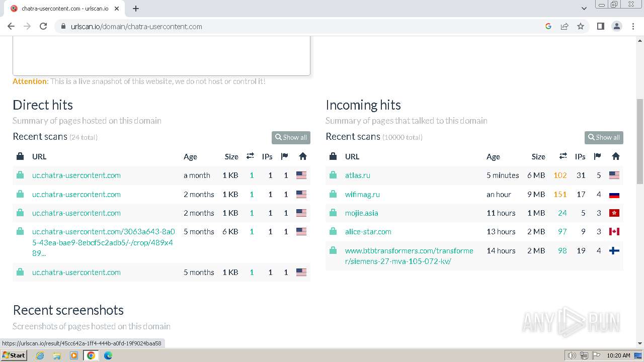
Task: Open the new tab plus button
Action: [136, 9]
